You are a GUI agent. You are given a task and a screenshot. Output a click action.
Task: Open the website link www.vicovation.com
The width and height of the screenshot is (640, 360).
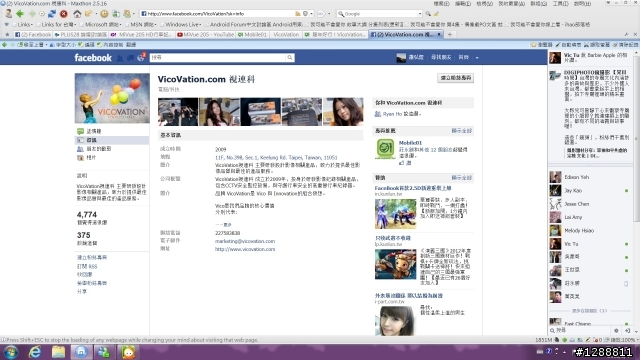(245, 249)
